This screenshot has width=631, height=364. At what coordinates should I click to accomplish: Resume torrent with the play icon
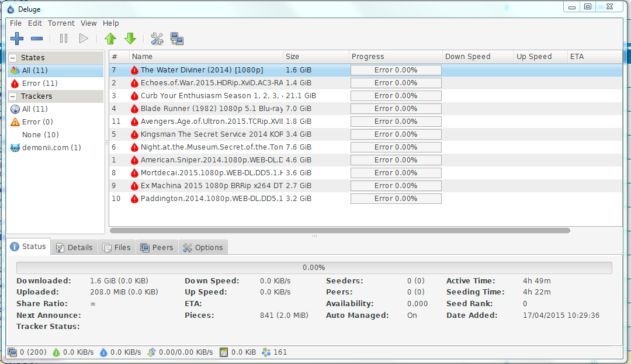click(84, 39)
